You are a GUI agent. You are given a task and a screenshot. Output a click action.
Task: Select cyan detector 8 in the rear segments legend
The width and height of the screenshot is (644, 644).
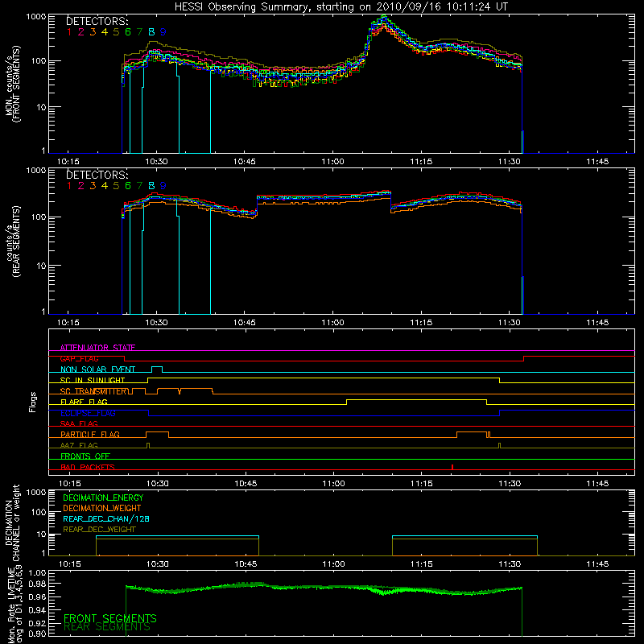pyautogui.click(x=151, y=186)
